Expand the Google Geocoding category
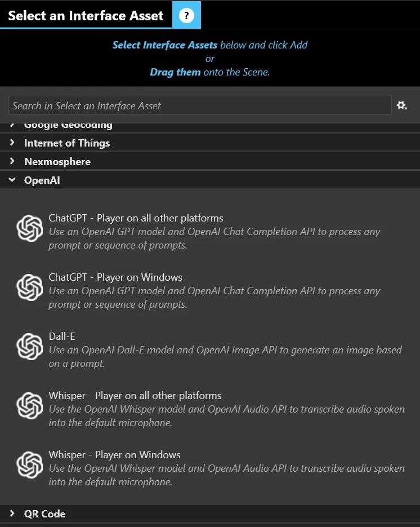 [12, 125]
